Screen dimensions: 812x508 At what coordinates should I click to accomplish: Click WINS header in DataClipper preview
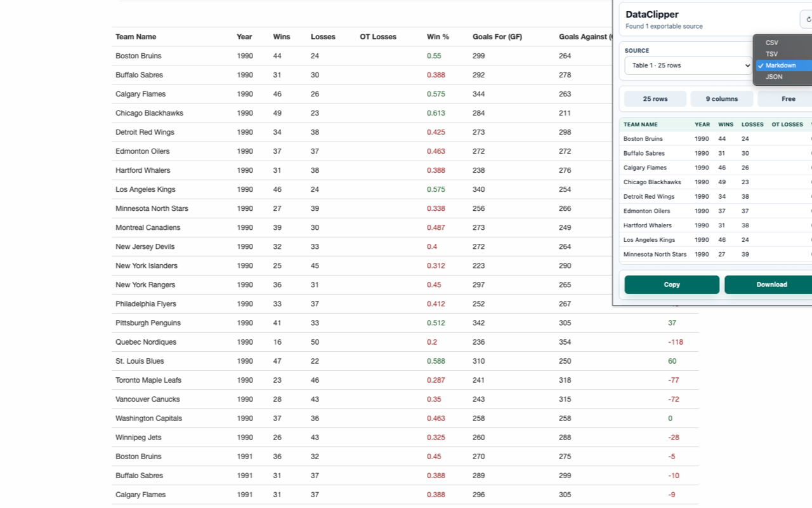coord(726,124)
